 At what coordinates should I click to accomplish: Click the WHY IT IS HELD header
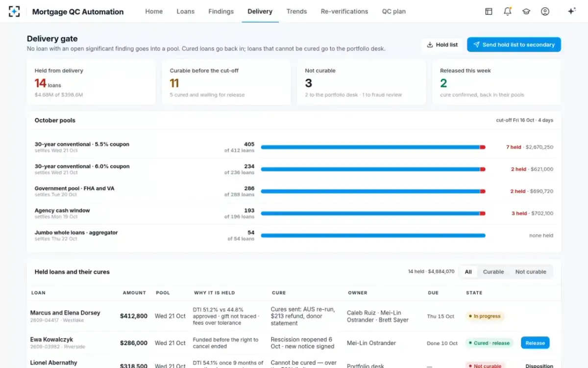pyautogui.click(x=215, y=293)
